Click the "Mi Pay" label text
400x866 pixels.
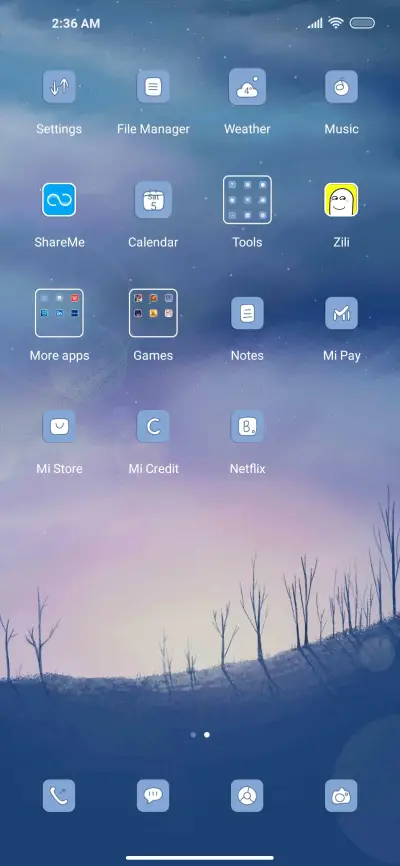341,356
